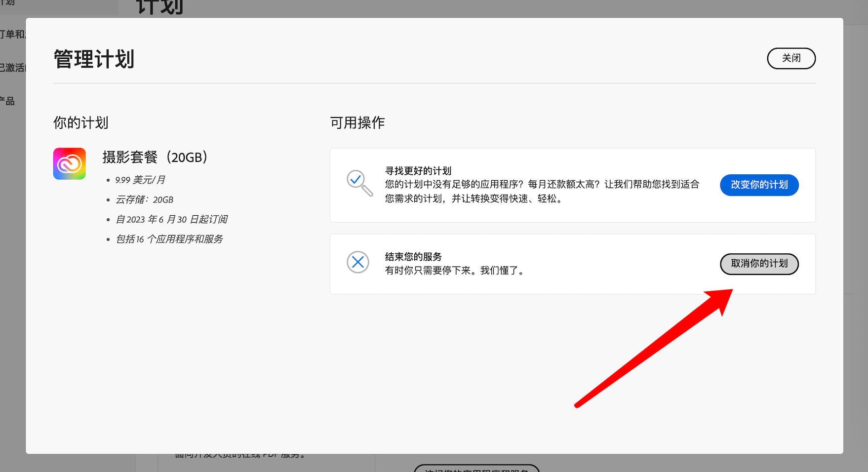Click 取消你的计划 to cancel the plan
The height and width of the screenshot is (472, 868).
(759, 264)
